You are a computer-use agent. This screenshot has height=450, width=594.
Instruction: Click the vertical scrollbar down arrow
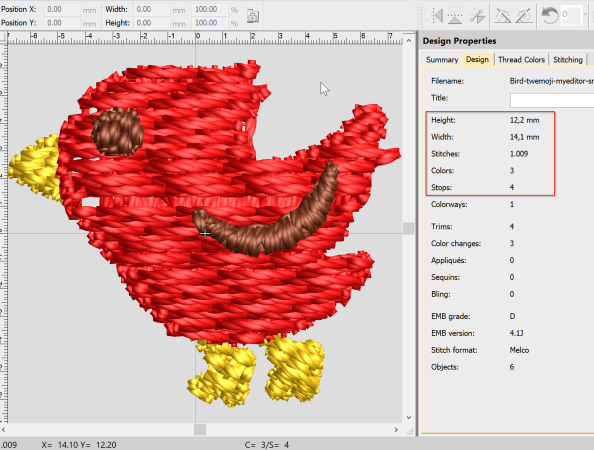coord(408,417)
